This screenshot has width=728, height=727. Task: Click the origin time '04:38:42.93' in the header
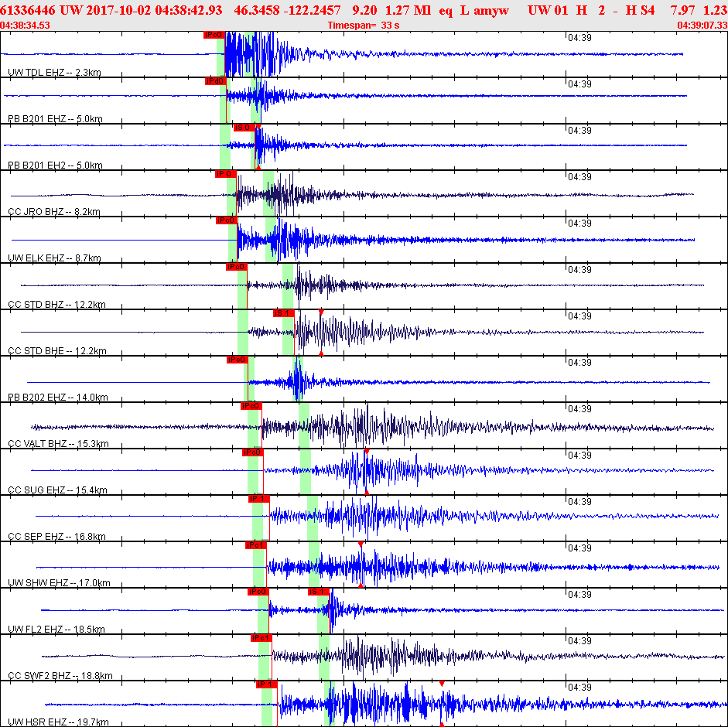pyautogui.click(x=189, y=10)
